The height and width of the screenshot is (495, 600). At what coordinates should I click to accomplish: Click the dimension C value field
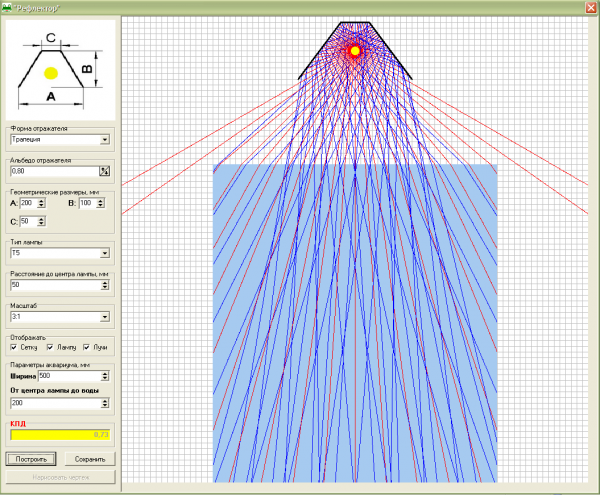[28, 221]
